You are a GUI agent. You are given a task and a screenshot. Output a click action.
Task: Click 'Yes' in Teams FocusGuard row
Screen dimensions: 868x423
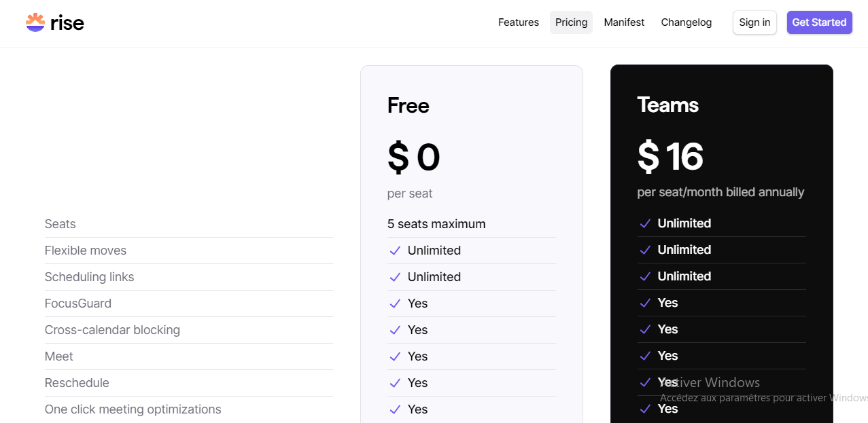(668, 303)
